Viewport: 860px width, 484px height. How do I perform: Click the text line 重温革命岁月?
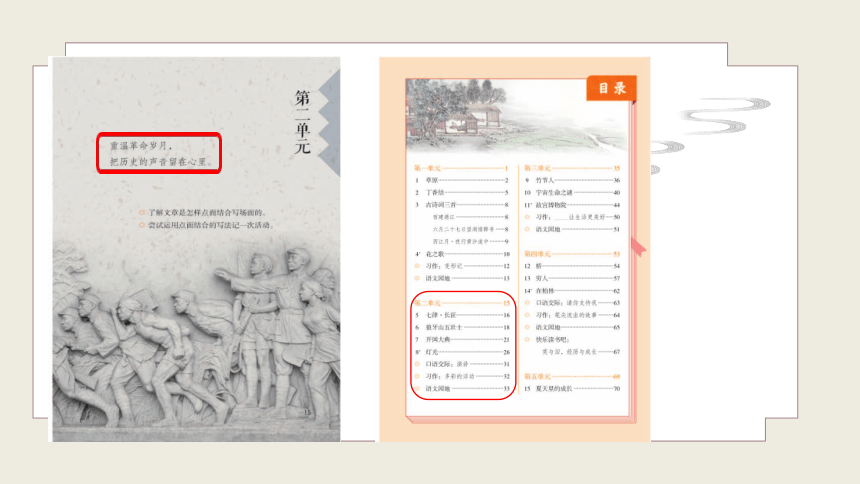142,146
